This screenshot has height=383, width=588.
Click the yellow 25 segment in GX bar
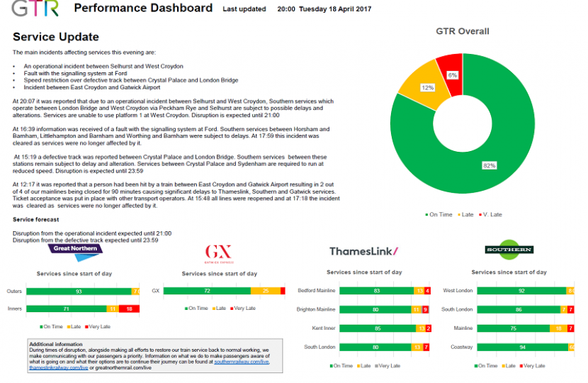[265, 291]
